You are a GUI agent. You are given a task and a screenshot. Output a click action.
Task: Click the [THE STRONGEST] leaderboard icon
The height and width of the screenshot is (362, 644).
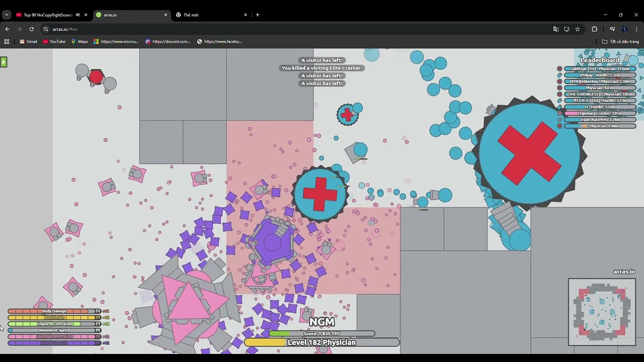(x=559, y=94)
